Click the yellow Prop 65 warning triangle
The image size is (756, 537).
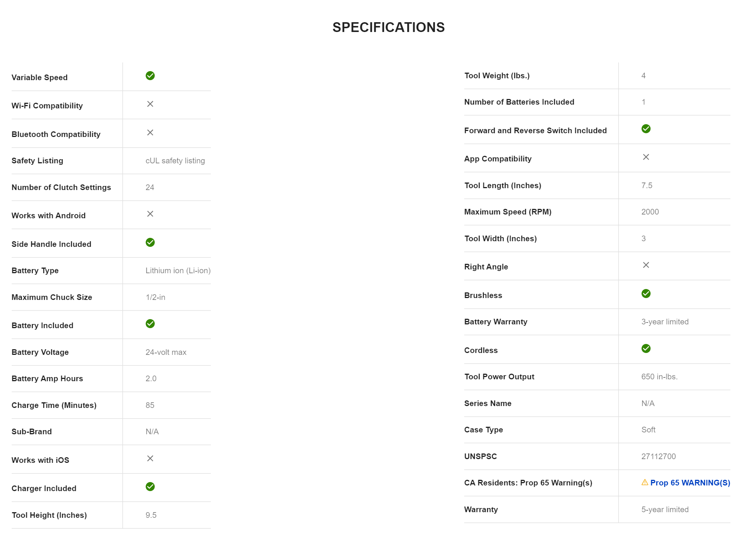645,482
